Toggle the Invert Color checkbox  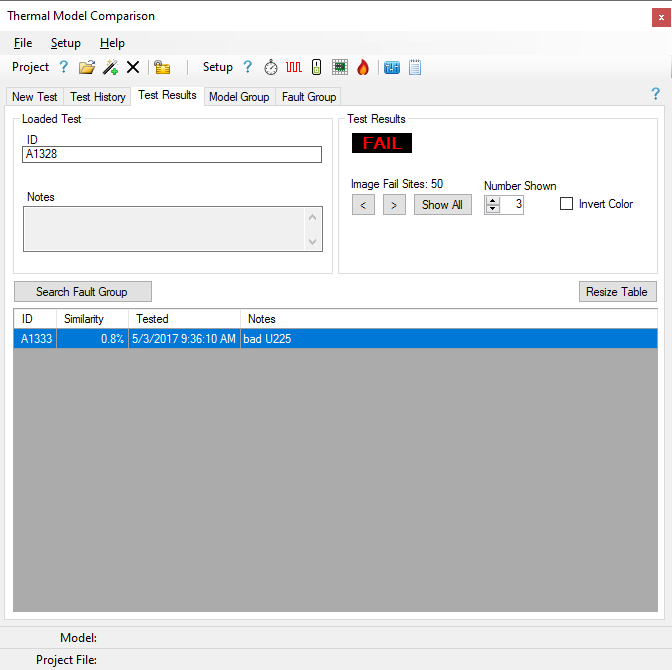coord(566,204)
